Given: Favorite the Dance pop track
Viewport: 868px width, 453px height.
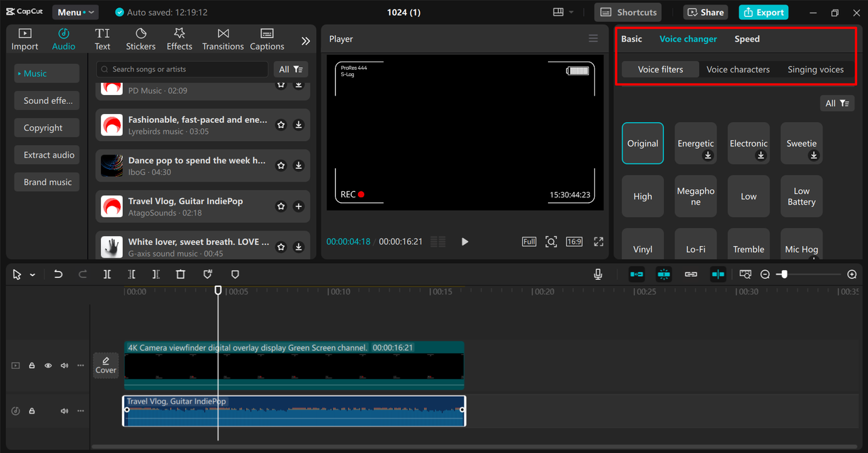Looking at the screenshot, I should point(281,165).
